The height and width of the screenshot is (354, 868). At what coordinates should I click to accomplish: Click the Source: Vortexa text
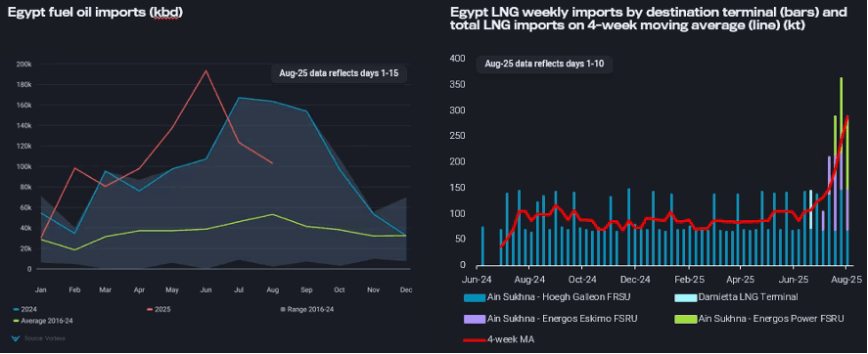point(44,338)
